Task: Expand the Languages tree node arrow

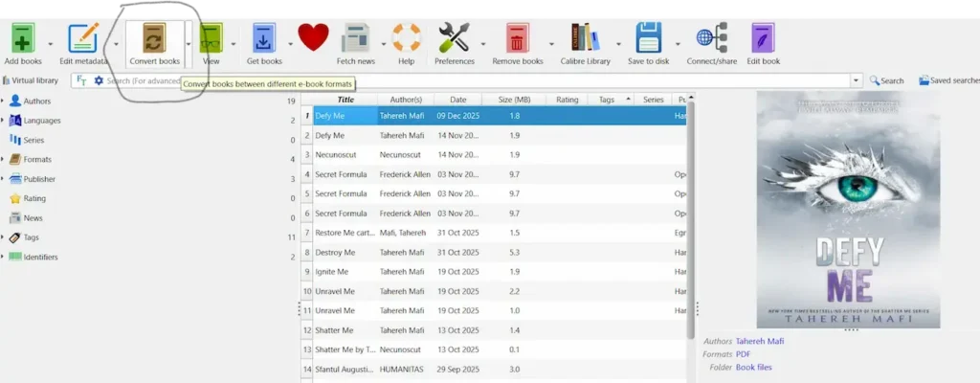Action: [3, 120]
